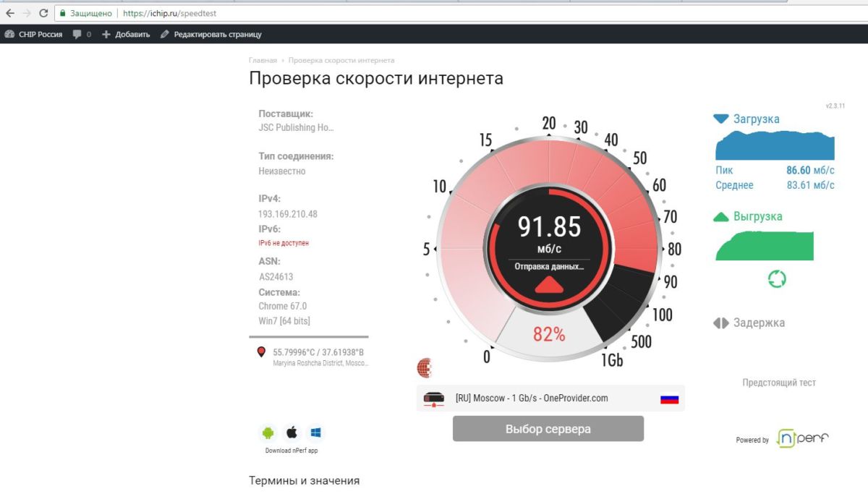Click the blue Загрузка download graph

click(x=775, y=146)
